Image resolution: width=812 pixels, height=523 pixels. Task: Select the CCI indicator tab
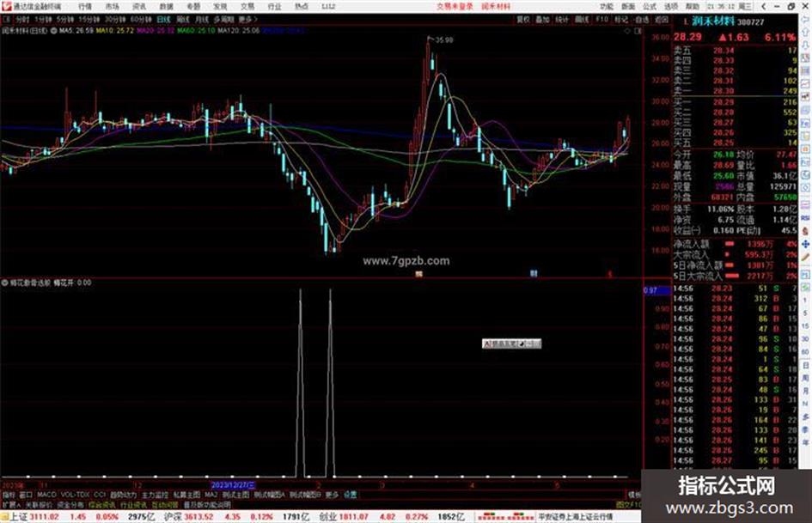[x=100, y=495]
